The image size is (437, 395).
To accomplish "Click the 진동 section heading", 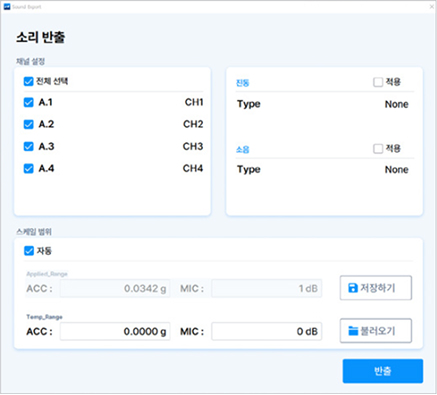I will tap(243, 83).
